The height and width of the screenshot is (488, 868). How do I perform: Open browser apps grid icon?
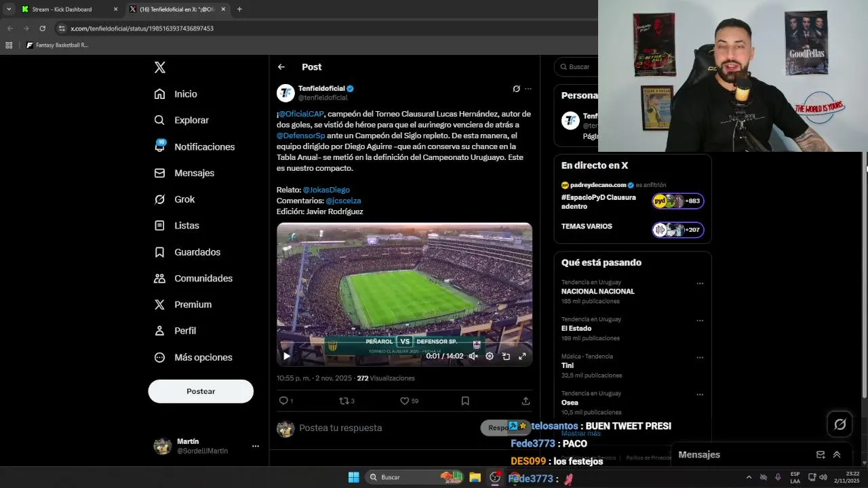tap(9, 45)
